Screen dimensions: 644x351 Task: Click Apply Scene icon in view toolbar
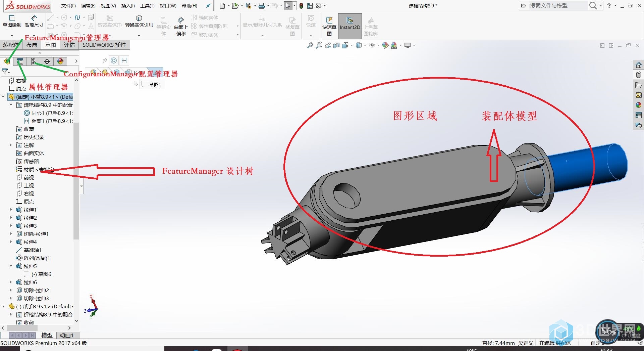tap(394, 45)
